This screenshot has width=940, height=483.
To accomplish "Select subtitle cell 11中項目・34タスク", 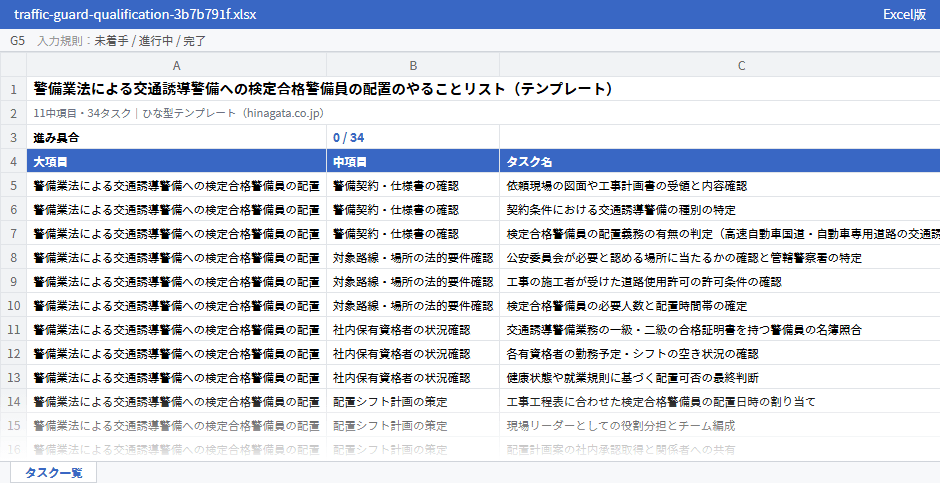I will 483,113.
